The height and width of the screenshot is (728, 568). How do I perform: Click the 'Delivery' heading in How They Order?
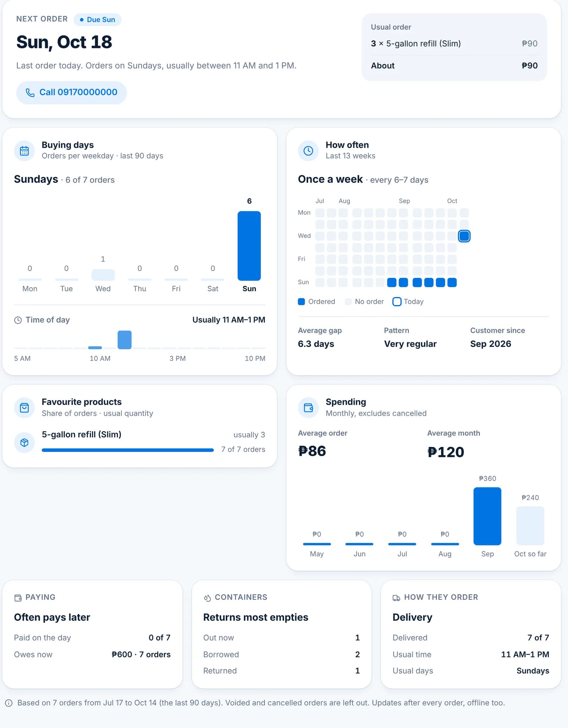click(412, 617)
